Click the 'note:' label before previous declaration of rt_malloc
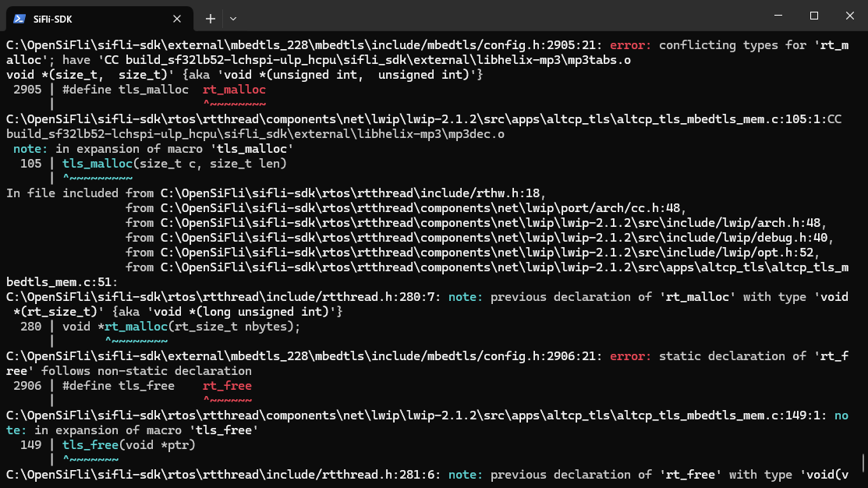Screen dimensions: 868x488 point(466,297)
